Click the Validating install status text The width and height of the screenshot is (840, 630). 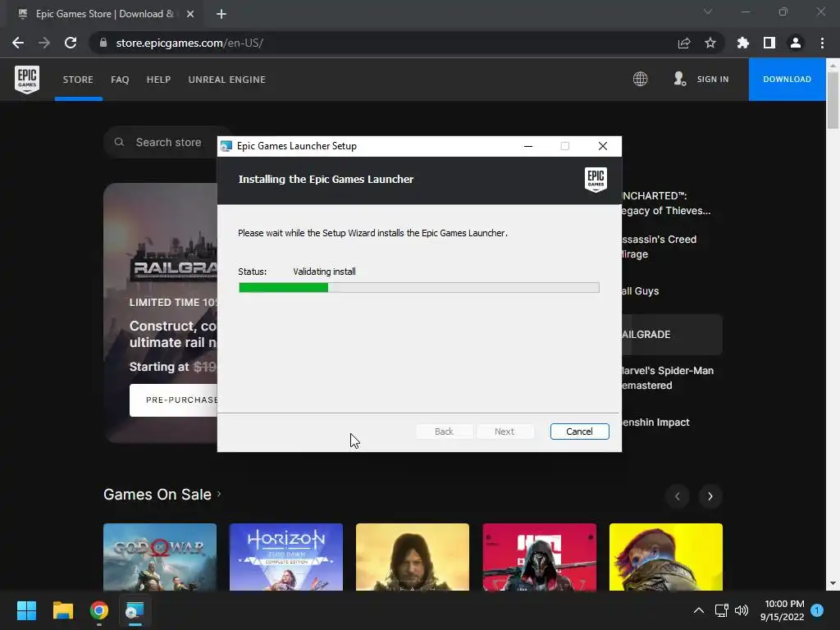pos(325,272)
